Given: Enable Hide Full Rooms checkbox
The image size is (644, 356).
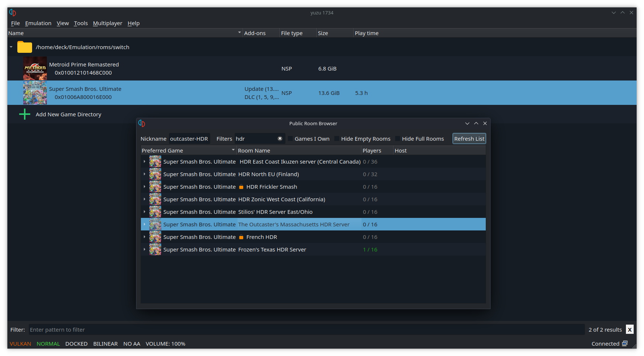Looking at the screenshot, I should pyautogui.click(x=398, y=139).
